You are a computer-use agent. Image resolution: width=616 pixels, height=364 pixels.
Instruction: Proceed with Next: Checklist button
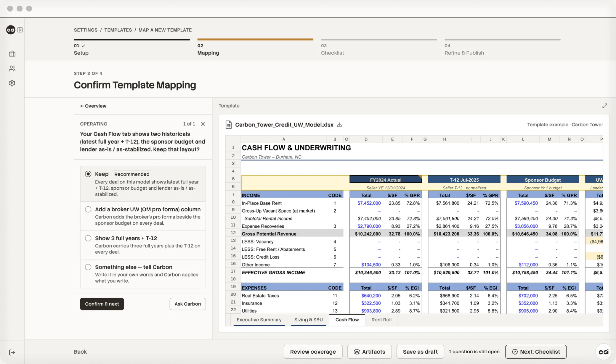pos(536,352)
